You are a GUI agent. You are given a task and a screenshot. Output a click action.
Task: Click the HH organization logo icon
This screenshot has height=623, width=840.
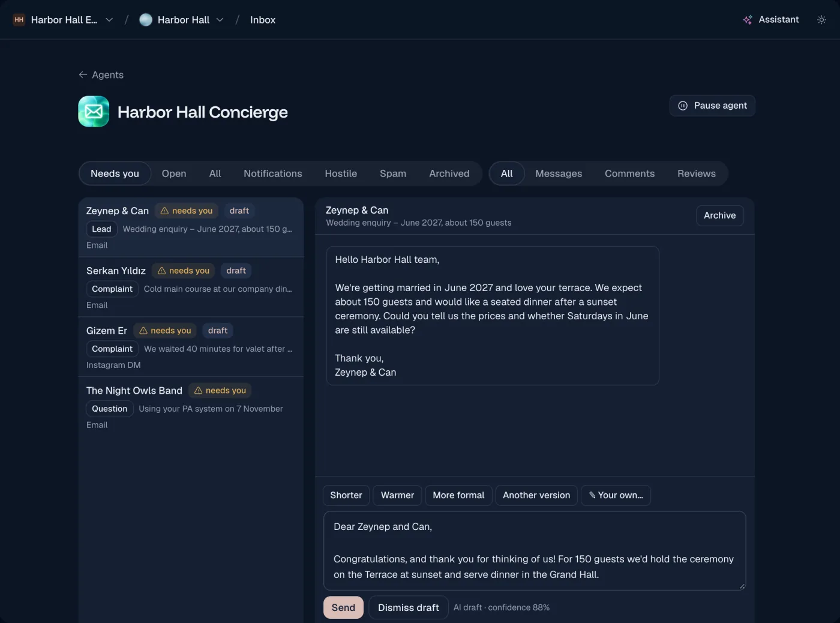(x=19, y=20)
